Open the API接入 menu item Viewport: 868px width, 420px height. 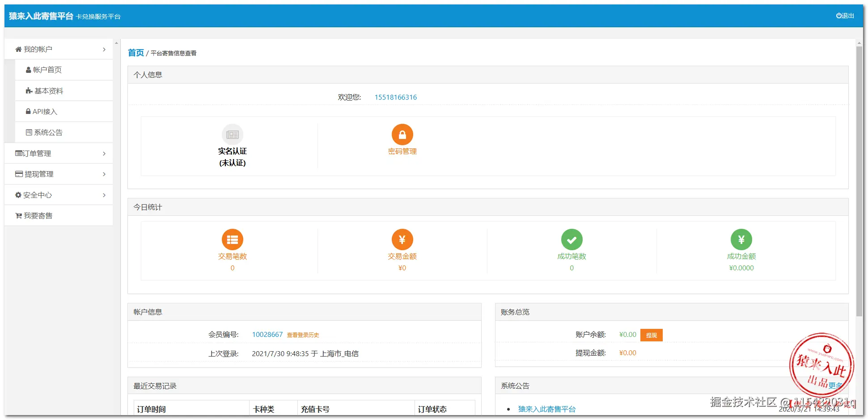coord(64,112)
